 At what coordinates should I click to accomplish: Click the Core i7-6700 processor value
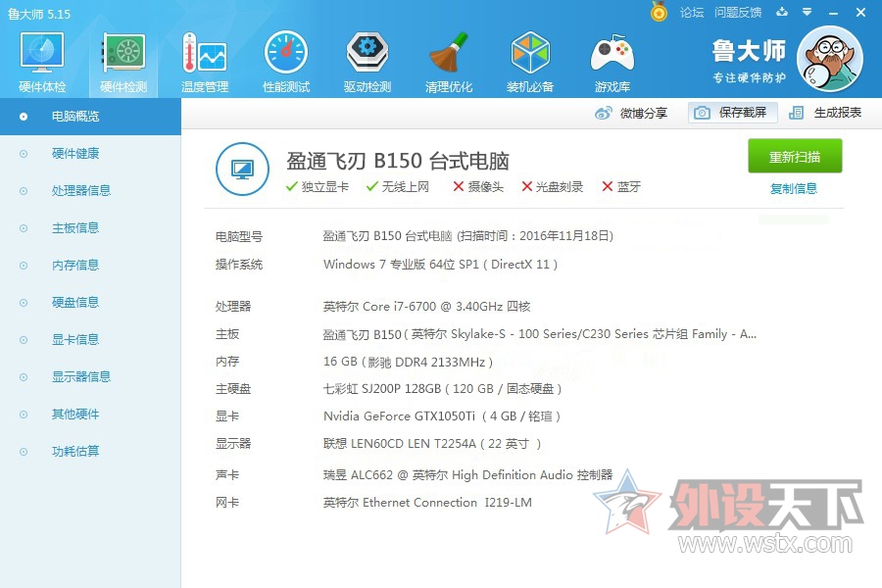426,307
